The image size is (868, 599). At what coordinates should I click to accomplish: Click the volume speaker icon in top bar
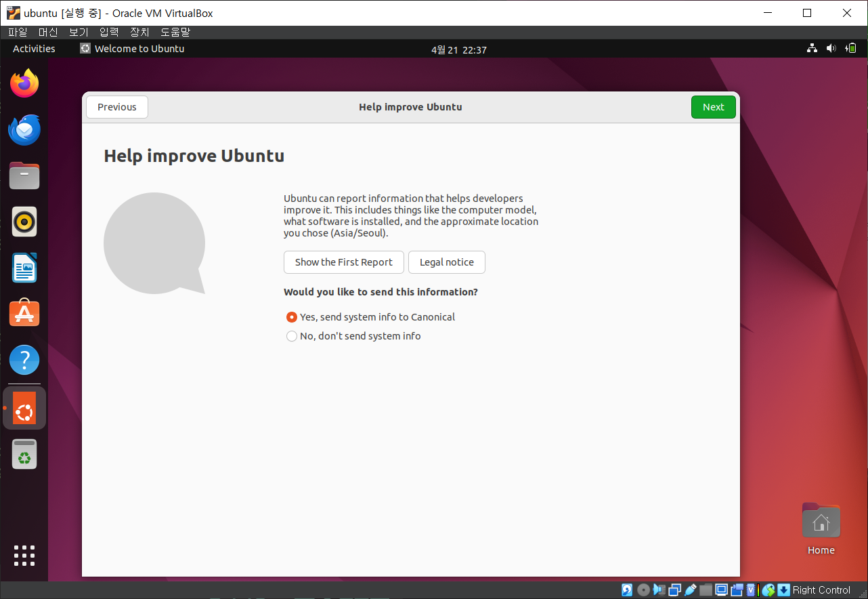tap(831, 49)
